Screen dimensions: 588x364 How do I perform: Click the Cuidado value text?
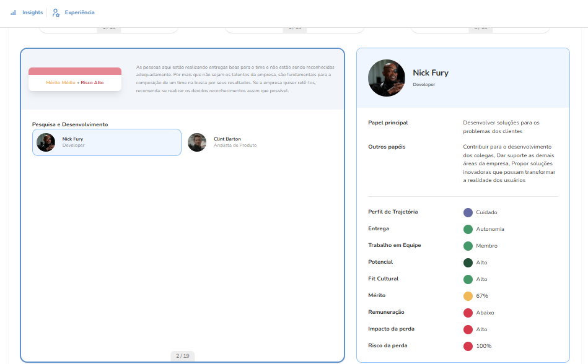pyautogui.click(x=487, y=212)
